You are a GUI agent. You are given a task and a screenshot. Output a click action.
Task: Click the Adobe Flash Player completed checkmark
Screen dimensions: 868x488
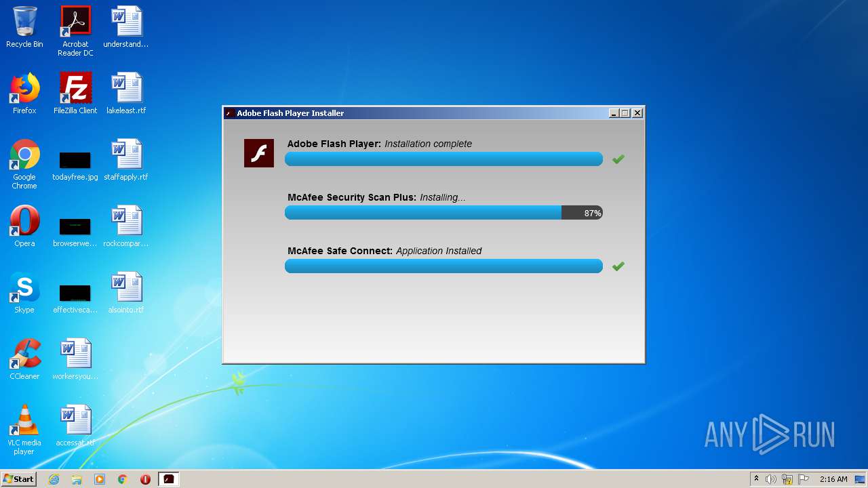coord(618,159)
